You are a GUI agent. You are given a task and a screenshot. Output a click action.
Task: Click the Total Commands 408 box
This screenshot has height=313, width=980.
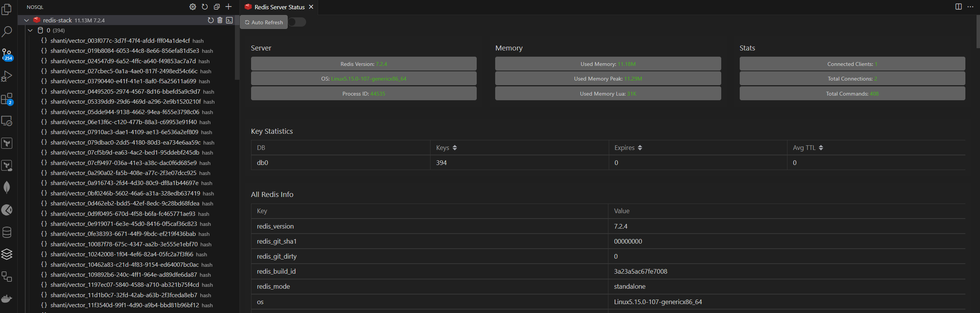pos(852,94)
